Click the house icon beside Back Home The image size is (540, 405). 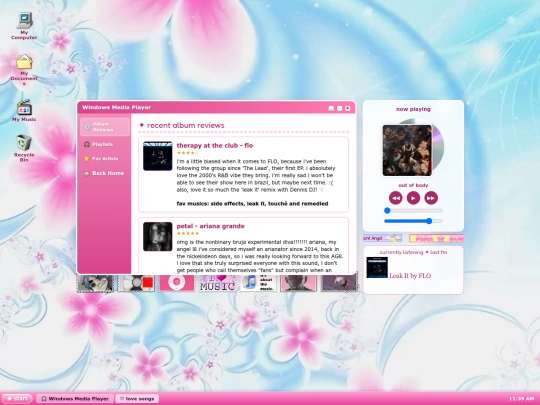tap(87, 173)
